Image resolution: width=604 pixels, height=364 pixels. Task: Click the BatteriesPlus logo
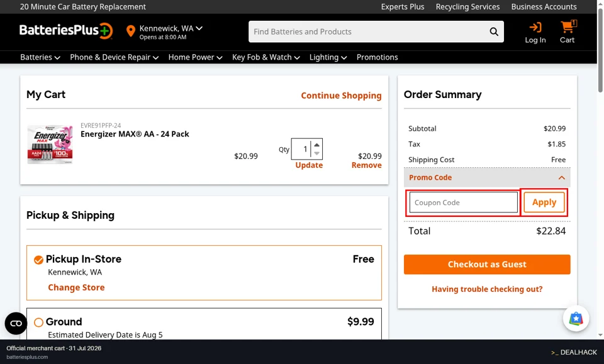[x=66, y=31]
